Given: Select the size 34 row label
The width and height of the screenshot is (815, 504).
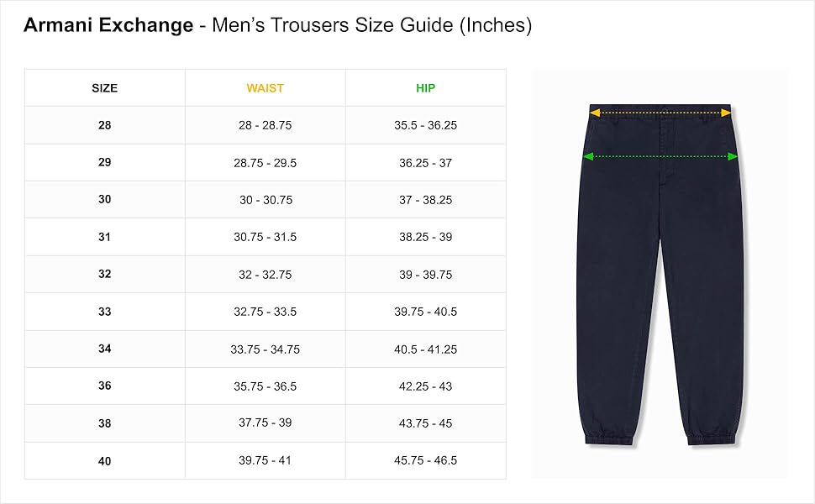Looking at the screenshot, I should click(x=104, y=349).
